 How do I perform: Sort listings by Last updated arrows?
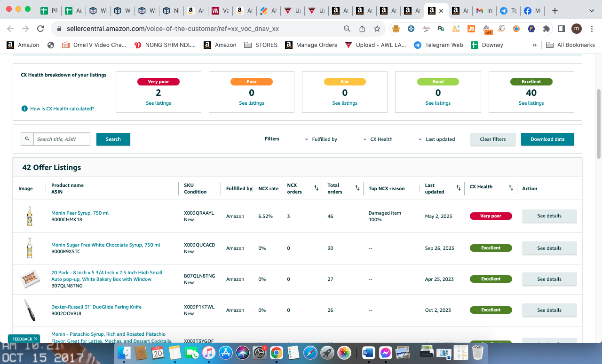[459, 188]
